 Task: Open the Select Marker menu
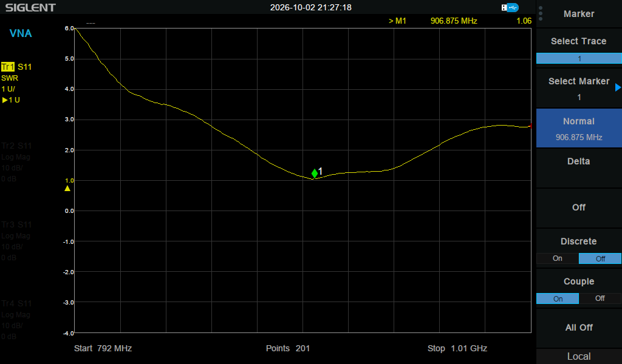(x=579, y=89)
